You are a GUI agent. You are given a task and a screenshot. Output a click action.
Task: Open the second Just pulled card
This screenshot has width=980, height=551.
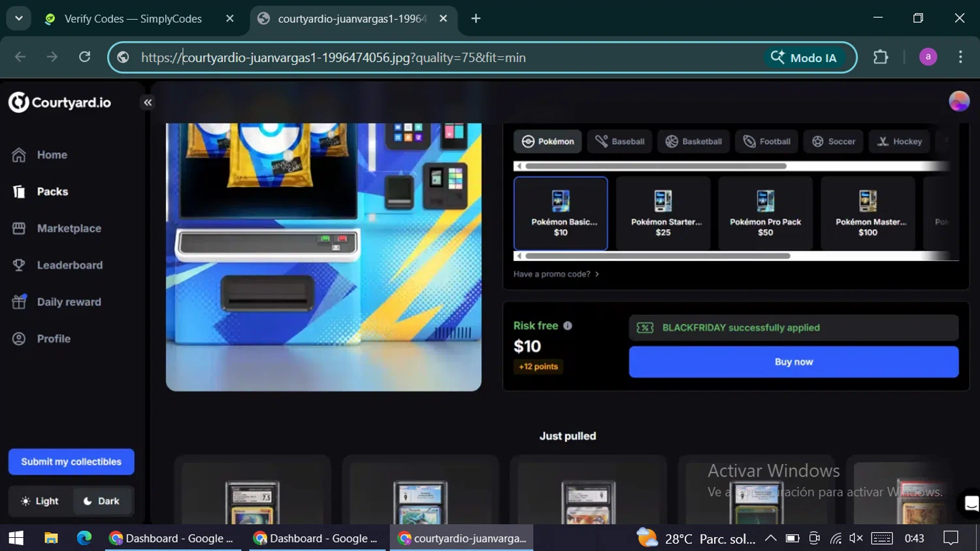click(x=420, y=490)
